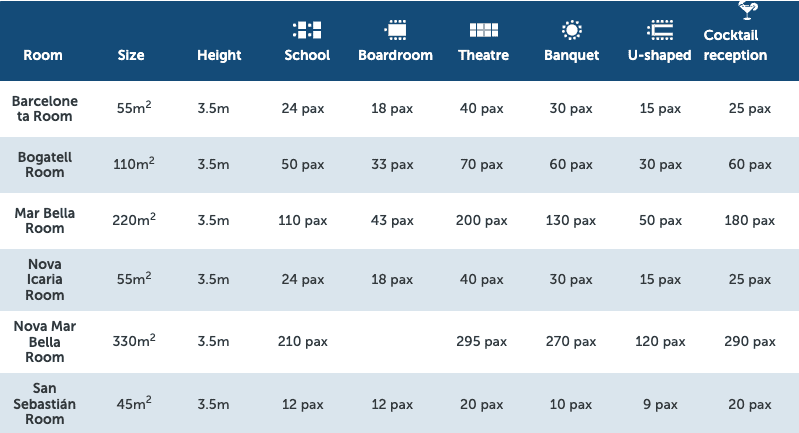Click the 290 pax Cocktail reception cell
Image resolution: width=799 pixels, height=433 pixels.
click(x=749, y=341)
